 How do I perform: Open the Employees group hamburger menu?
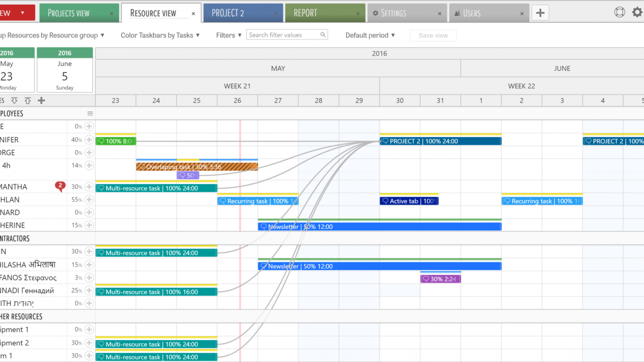point(90,114)
